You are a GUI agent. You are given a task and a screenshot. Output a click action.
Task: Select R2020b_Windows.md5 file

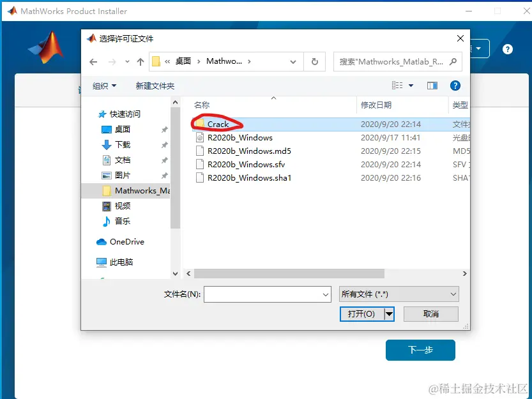pos(249,151)
